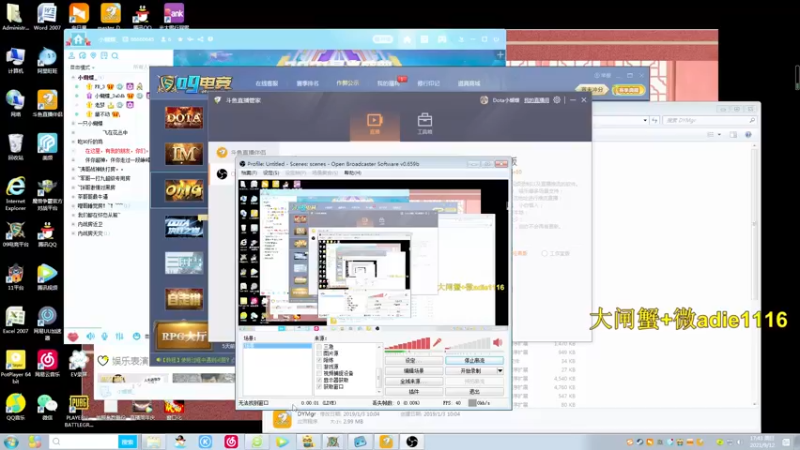Click the 开始录制 button in OBS
The image size is (800, 450).
(x=470, y=371)
